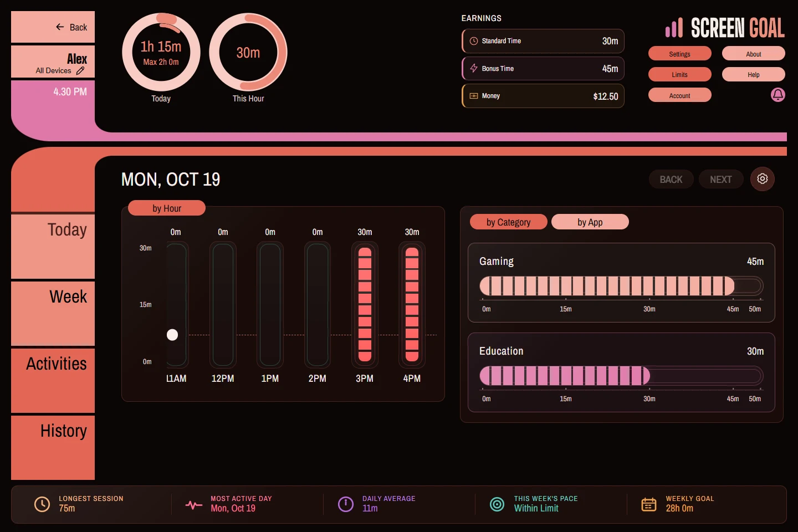Viewport: 798px width, 532px height.
Task: Click the 12PM hourly usage bar
Action: 223,305
